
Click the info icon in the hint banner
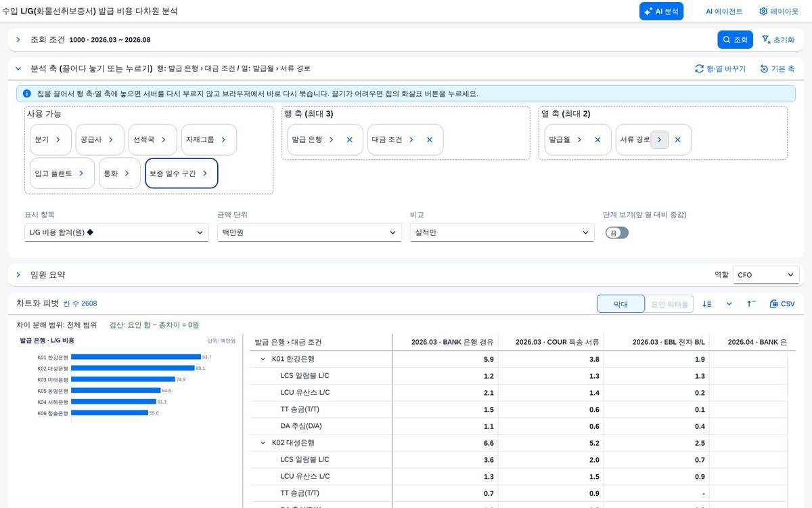26,93
